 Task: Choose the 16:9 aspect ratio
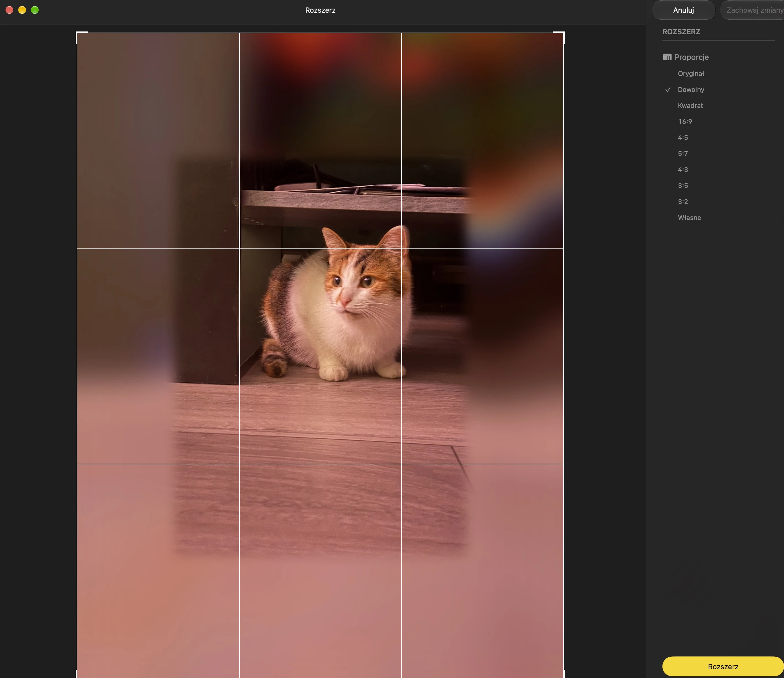coord(685,122)
